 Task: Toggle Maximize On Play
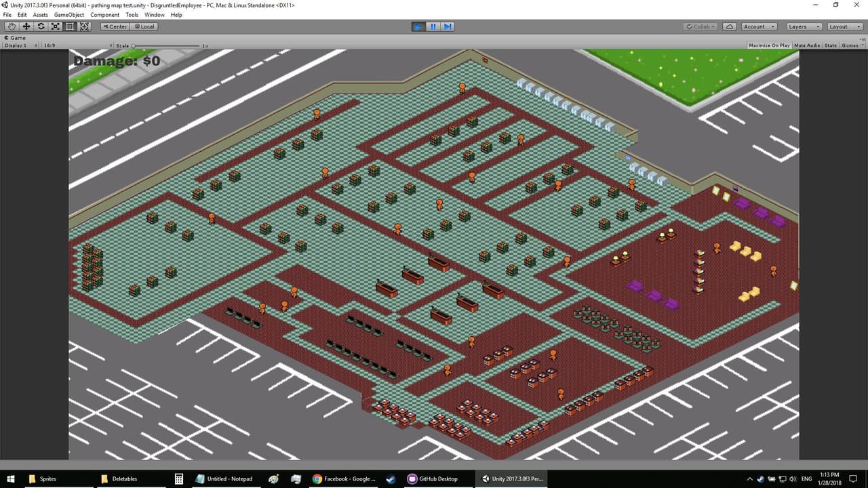pos(769,45)
